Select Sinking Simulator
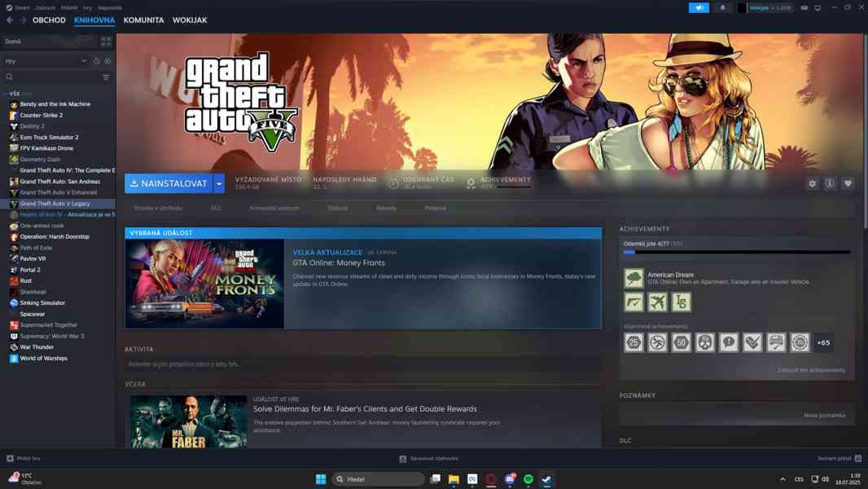Image resolution: width=868 pixels, height=489 pixels. (42, 303)
